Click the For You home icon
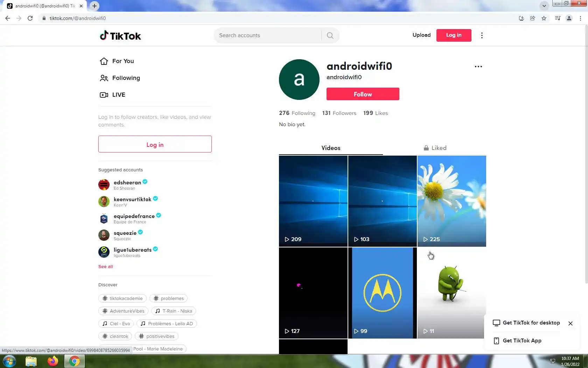The image size is (588, 368). [104, 61]
